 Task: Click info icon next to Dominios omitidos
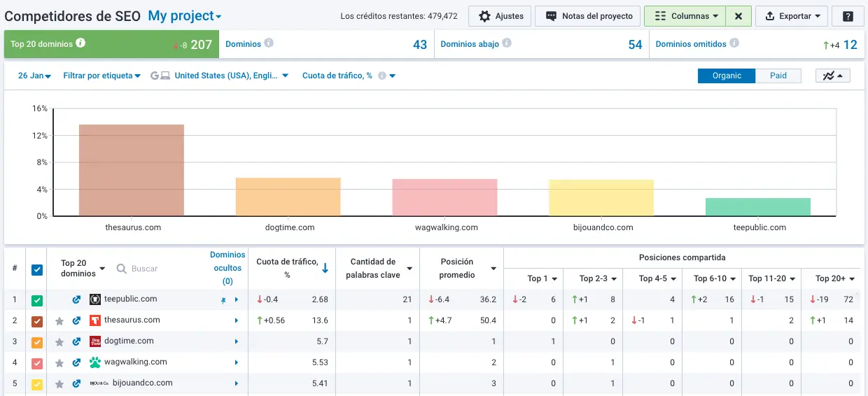[734, 43]
